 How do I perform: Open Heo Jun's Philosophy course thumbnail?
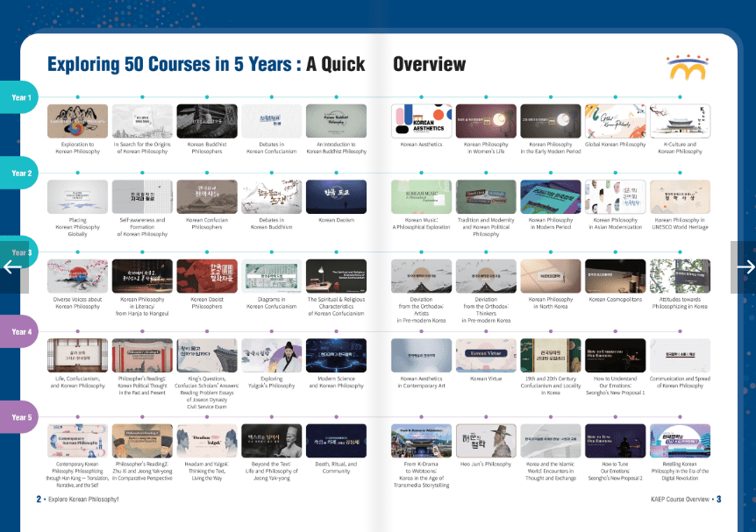(486, 441)
